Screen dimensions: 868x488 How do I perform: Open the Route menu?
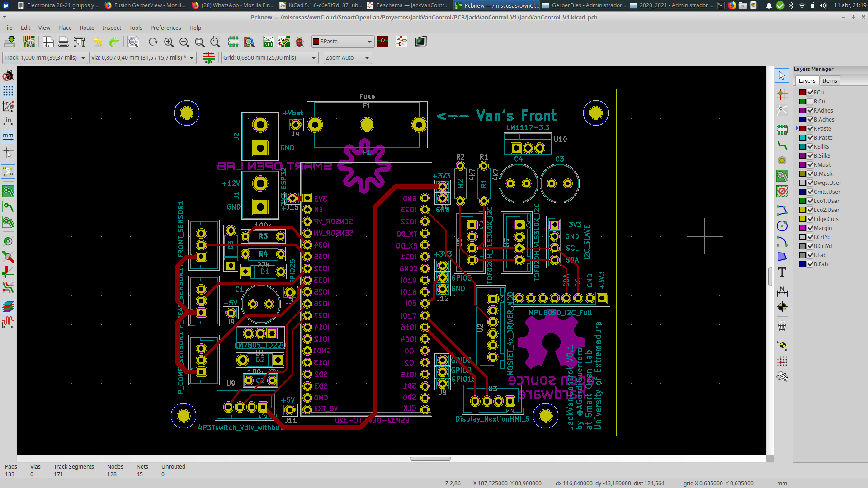87,28
